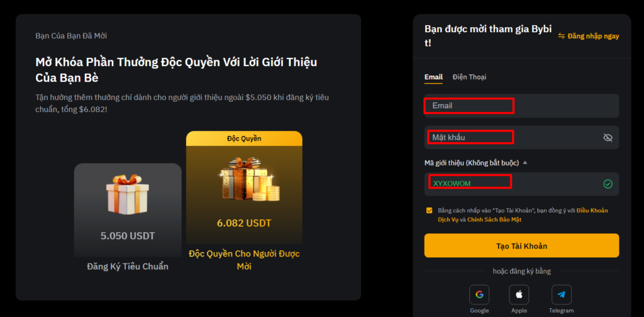Collapse the Mã giới thiệu section arrow
644x317 pixels.
(525, 163)
